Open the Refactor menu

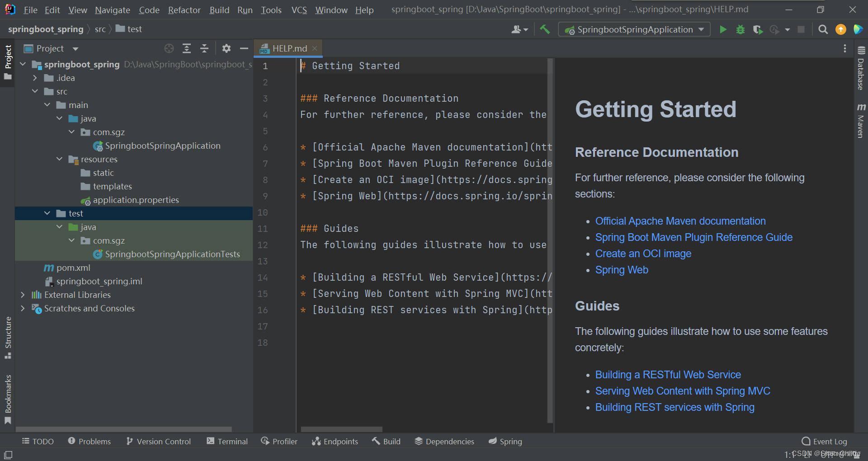tap(184, 10)
